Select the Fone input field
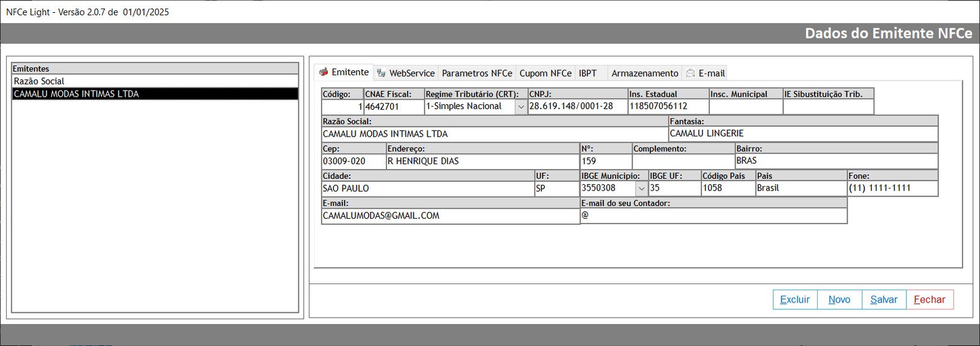The image size is (980, 346). [x=892, y=189]
